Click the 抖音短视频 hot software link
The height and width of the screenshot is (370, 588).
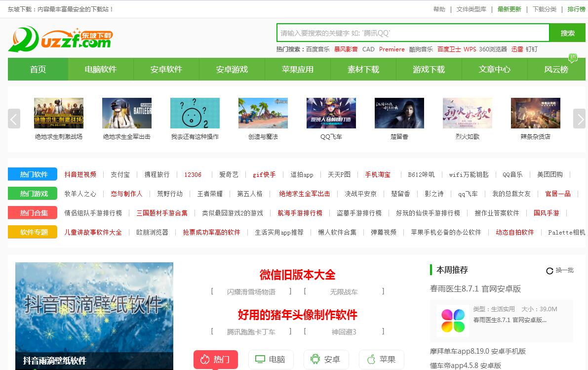(80, 174)
